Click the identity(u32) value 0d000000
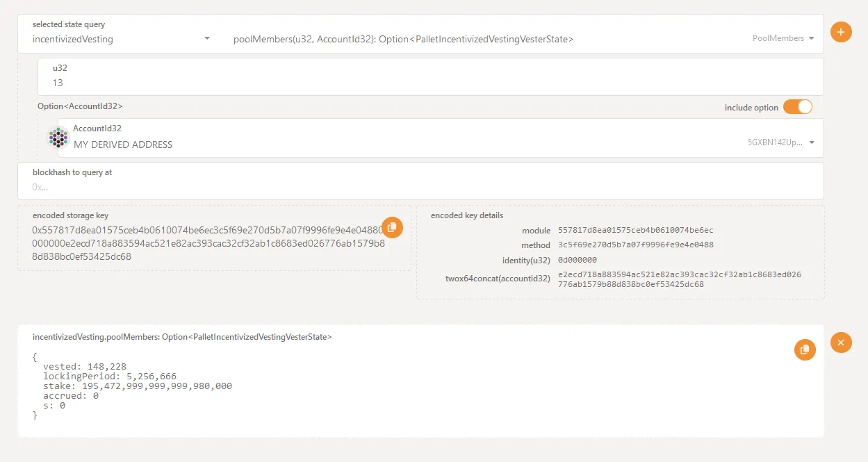The image size is (868, 462). tap(577, 260)
